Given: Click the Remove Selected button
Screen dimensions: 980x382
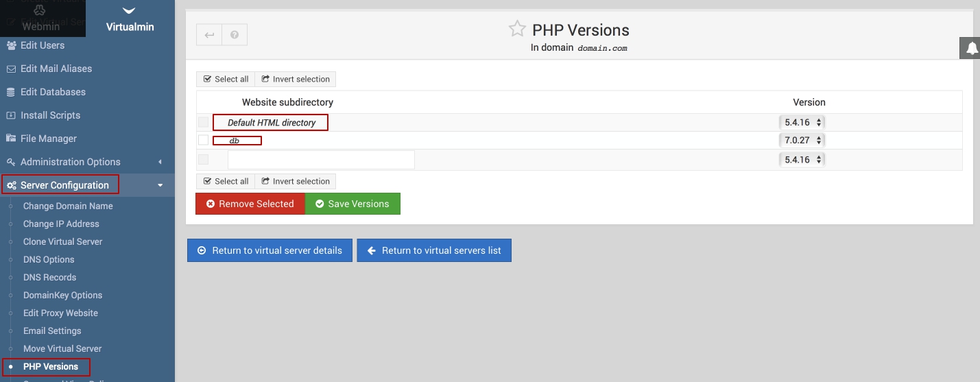Looking at the screenshot, I should tap(250, 204).
